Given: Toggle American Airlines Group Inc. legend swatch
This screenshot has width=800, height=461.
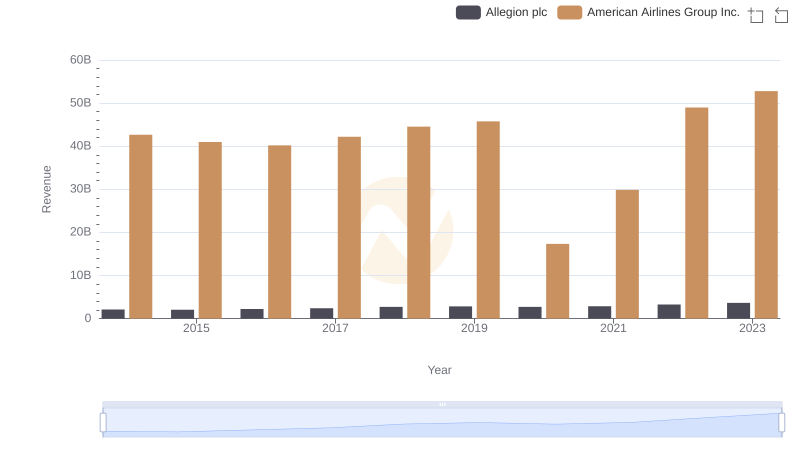Looking at the screenshot, I should click(569, 12).
